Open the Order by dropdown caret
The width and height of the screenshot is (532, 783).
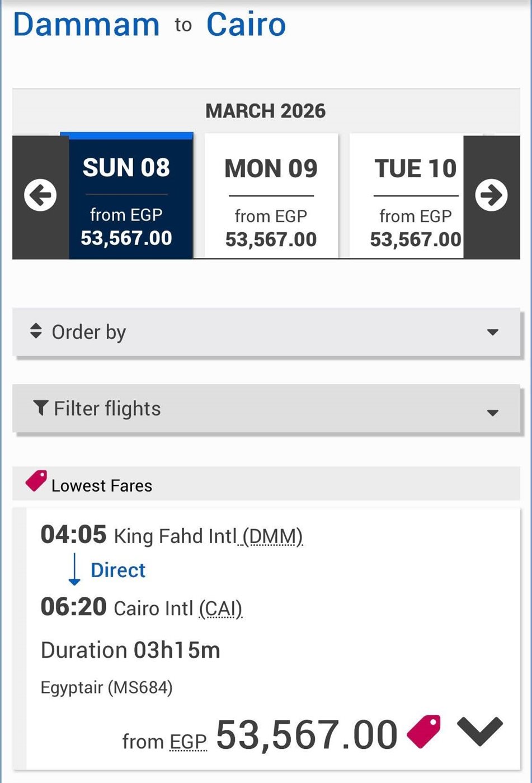[x=492, y=332]
